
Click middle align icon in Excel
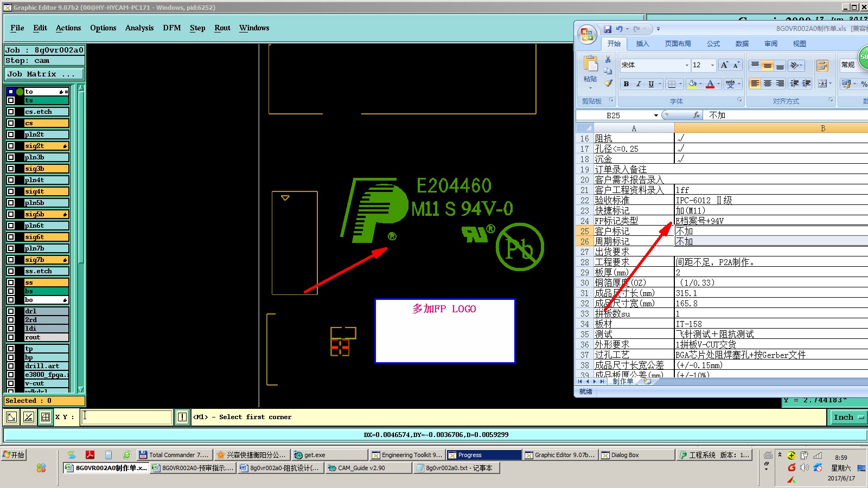767,65
